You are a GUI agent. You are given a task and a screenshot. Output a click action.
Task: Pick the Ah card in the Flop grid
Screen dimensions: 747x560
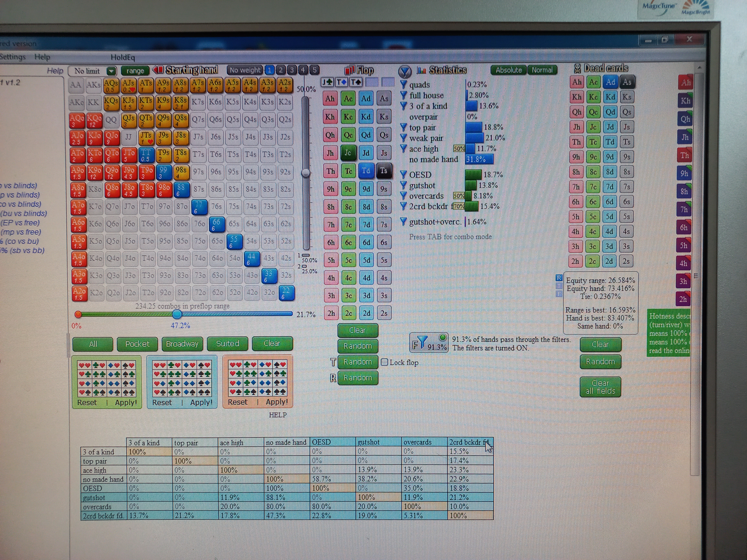pyautogui.click(x=330, y=99)
